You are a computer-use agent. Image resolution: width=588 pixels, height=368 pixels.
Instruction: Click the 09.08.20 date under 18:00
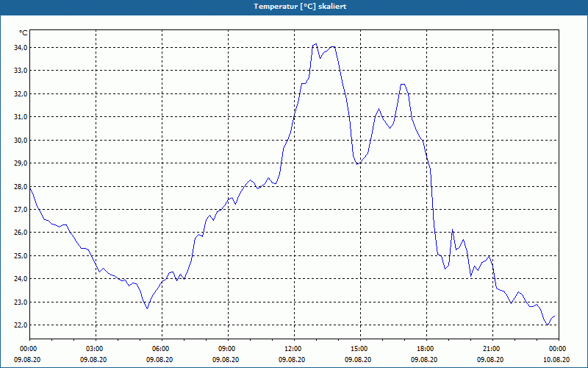(424, 359)
